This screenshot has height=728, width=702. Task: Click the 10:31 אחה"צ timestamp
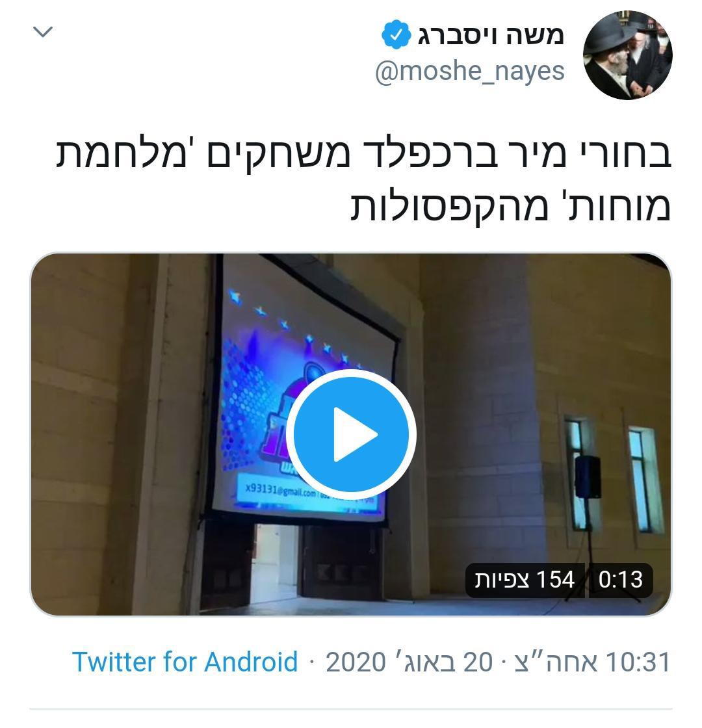[592, 662]
